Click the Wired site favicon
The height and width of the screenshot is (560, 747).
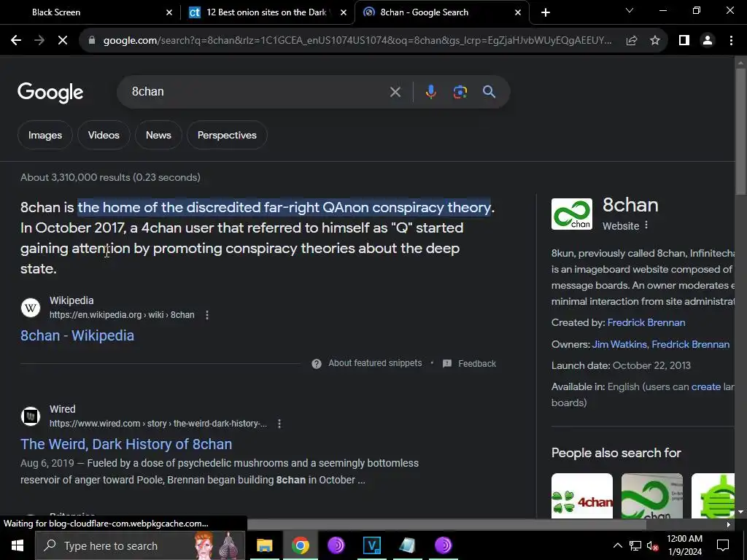pos(31,416)
